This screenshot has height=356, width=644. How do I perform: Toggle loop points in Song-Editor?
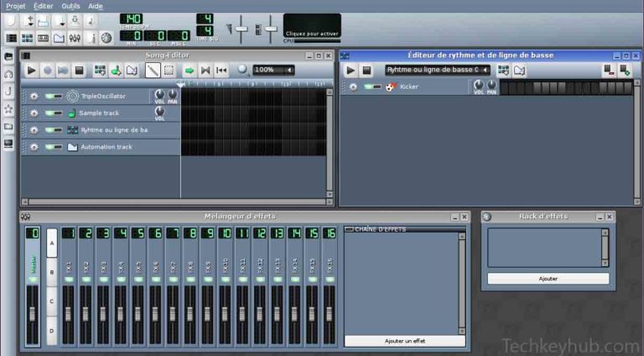point(205,71)
